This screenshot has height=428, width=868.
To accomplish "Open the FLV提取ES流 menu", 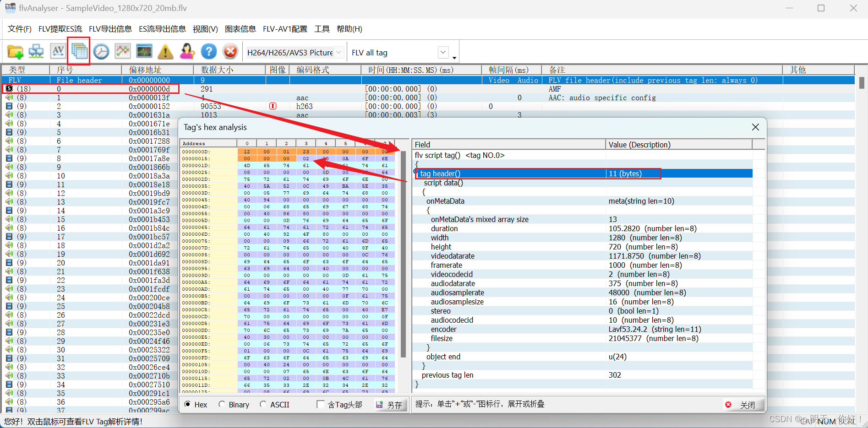I will 60,29.
